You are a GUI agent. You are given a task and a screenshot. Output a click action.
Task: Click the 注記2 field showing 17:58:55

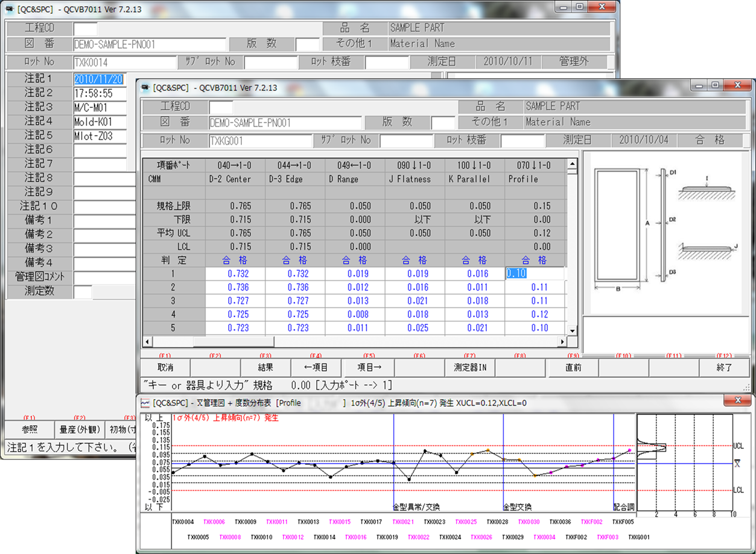(x=100, y=93)
